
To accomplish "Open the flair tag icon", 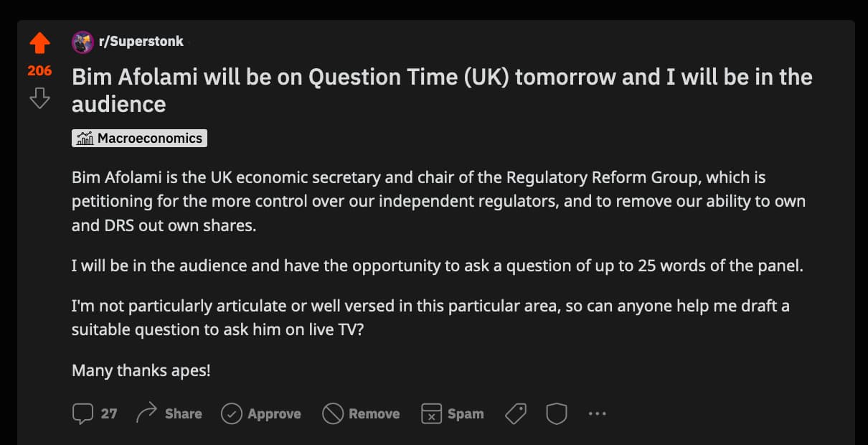I will [x=516, y=413].
